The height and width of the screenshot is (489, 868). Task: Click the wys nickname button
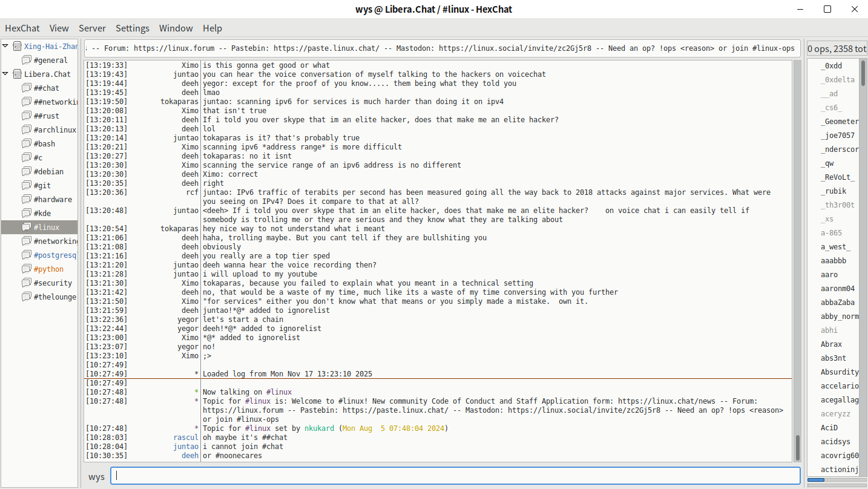pyautogui.click(x=96, y=476)
